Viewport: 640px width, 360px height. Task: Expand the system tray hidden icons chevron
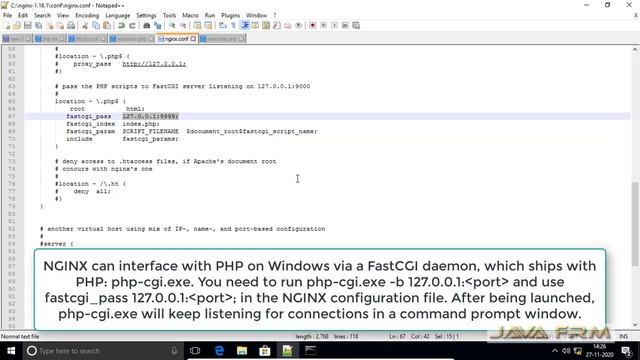click(x=555, y=351)
